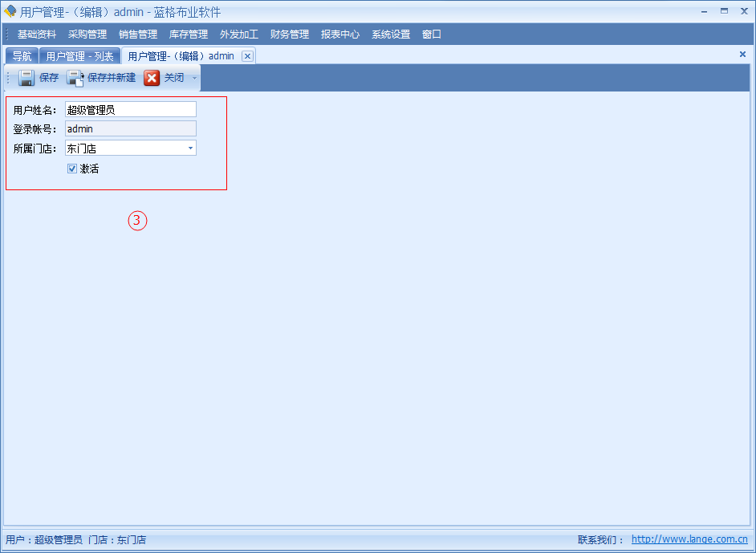Viewport: 756px width, 553px height.
Task: Open the 窗口 menu
Action: point(432,35)
